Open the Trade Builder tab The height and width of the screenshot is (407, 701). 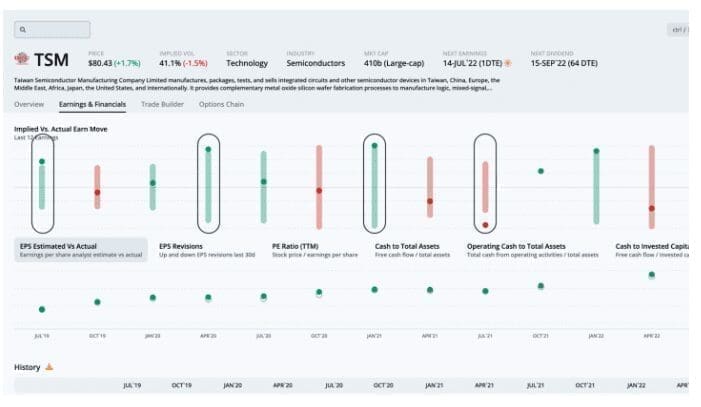click(163, 104)
